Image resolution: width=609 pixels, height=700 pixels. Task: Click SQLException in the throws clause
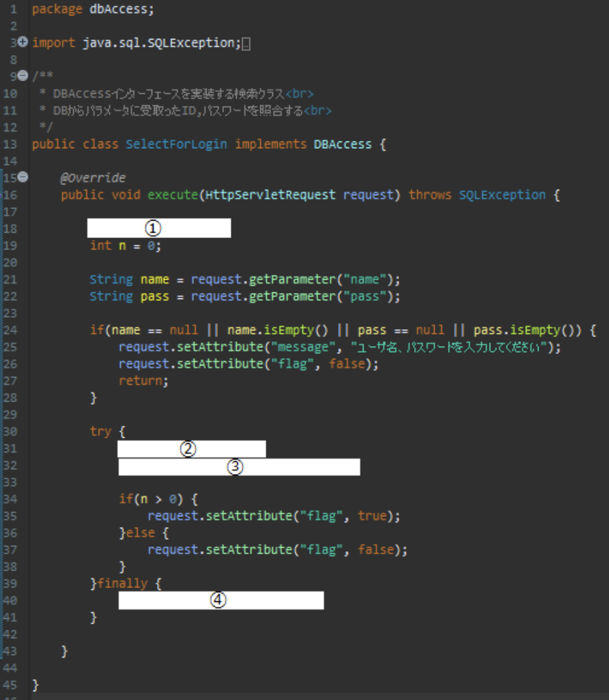point(502,194)
